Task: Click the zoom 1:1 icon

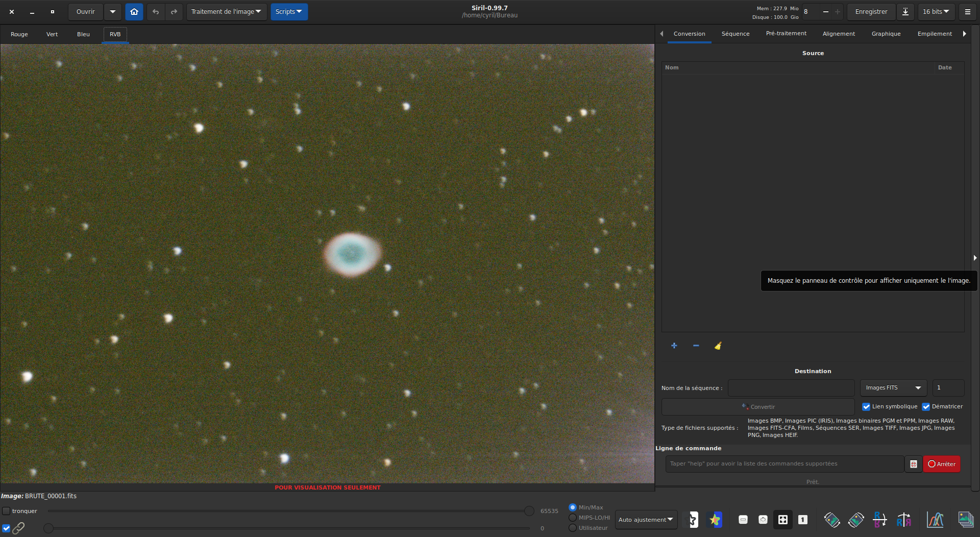Action: 803,520
